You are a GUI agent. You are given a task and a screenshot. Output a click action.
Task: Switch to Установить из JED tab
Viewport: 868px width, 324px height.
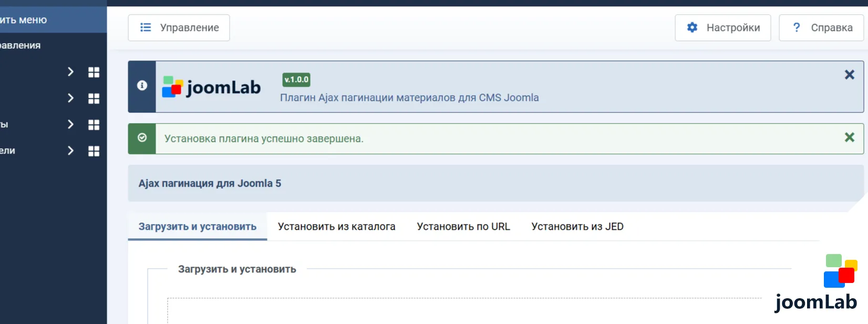point(577,227)
